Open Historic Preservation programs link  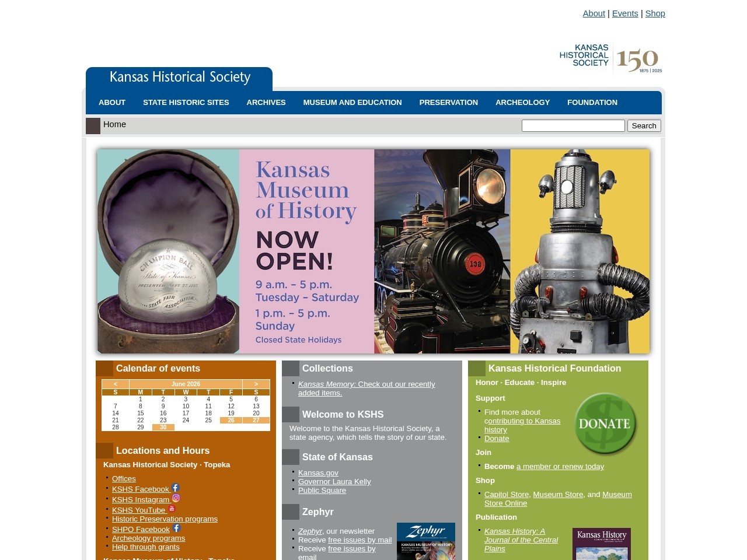tap(165, 519)
